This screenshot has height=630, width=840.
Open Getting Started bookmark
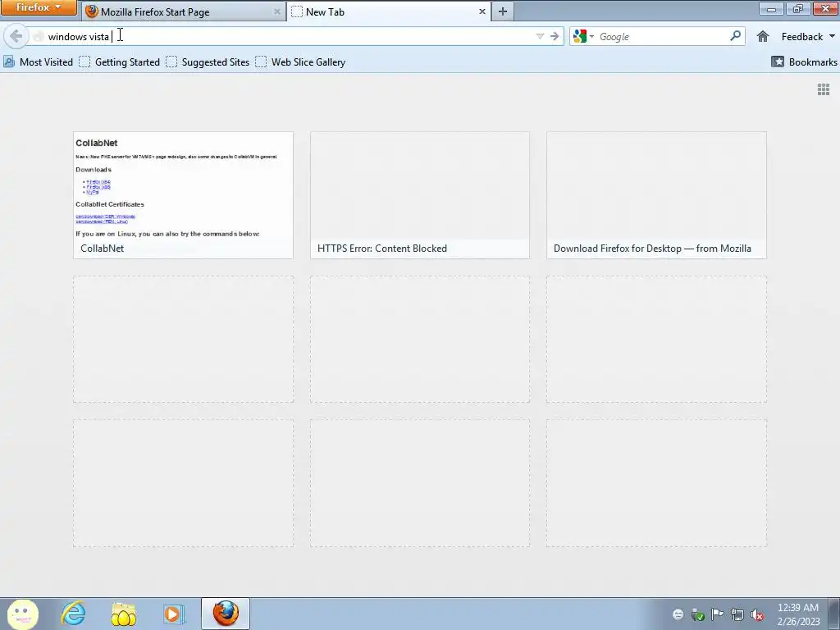pyautogui.click(x=120, y=62)
